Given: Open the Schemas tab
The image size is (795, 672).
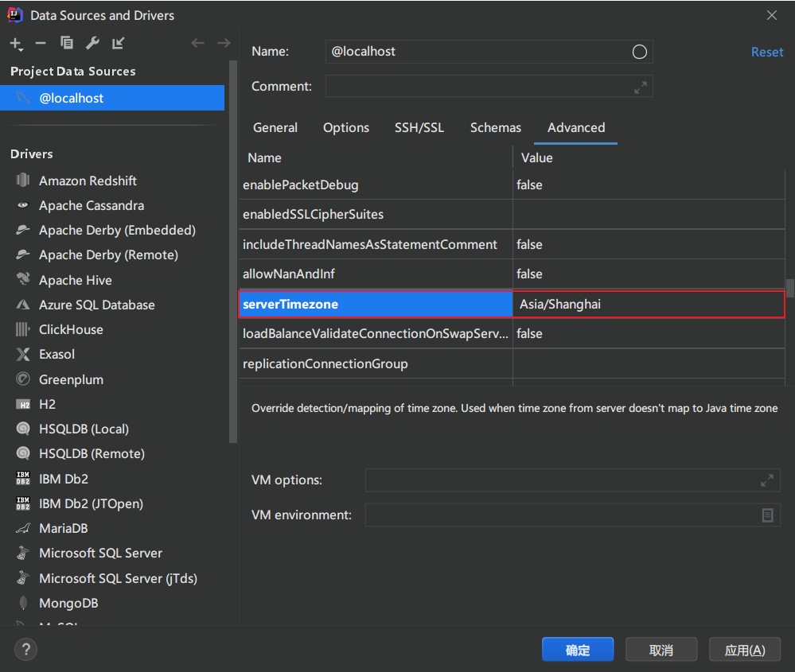Looking at the screenshot, I should coord(495,127).
